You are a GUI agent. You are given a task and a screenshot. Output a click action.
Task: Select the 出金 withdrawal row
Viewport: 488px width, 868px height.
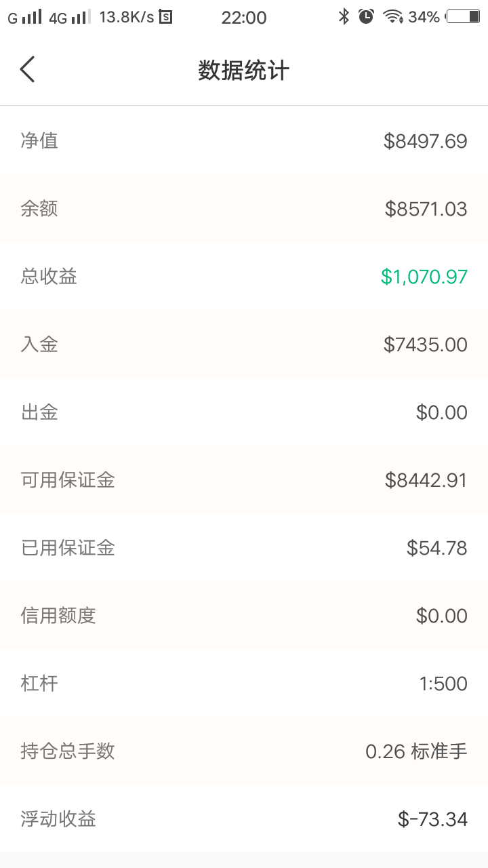[x=244, y=412]
